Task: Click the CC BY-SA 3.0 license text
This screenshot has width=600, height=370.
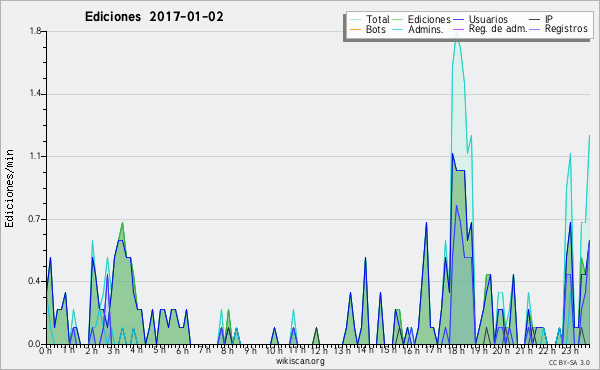Action: click(569, 363)
